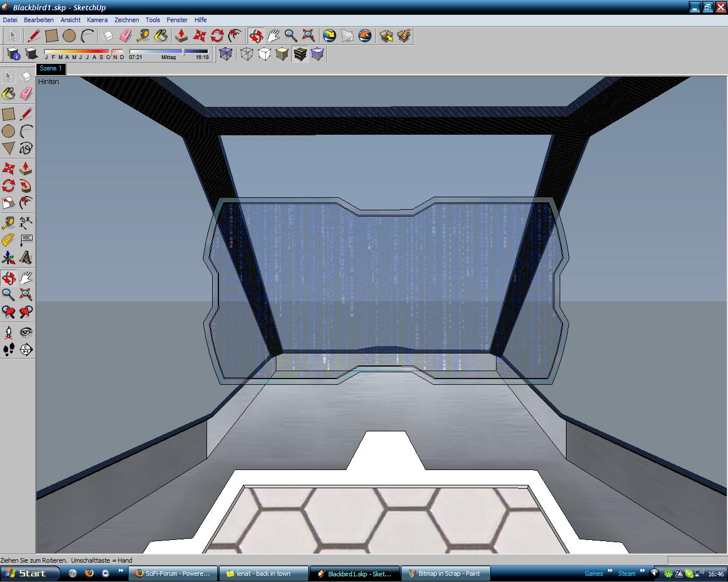Expand the Games toolbar chevron
The width and height of the screenshot is (728, 582).
[x=610, y=572]
